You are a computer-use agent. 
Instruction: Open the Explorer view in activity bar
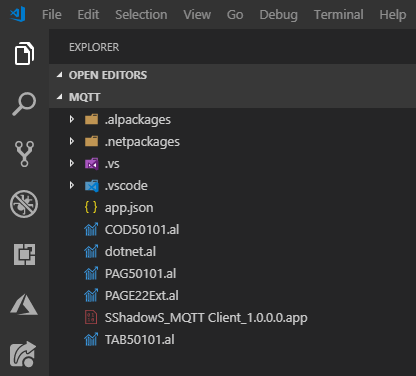coord(24,54)
